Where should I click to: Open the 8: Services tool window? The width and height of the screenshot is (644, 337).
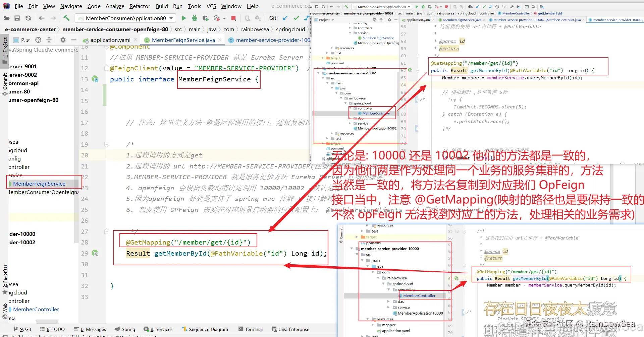click(158, 329)
